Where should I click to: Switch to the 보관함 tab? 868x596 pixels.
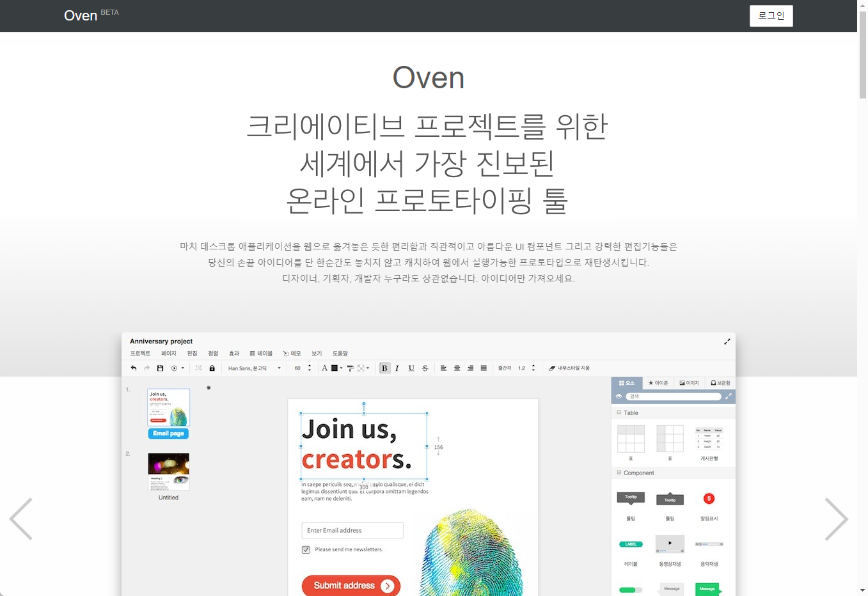(x=720, y=383)
